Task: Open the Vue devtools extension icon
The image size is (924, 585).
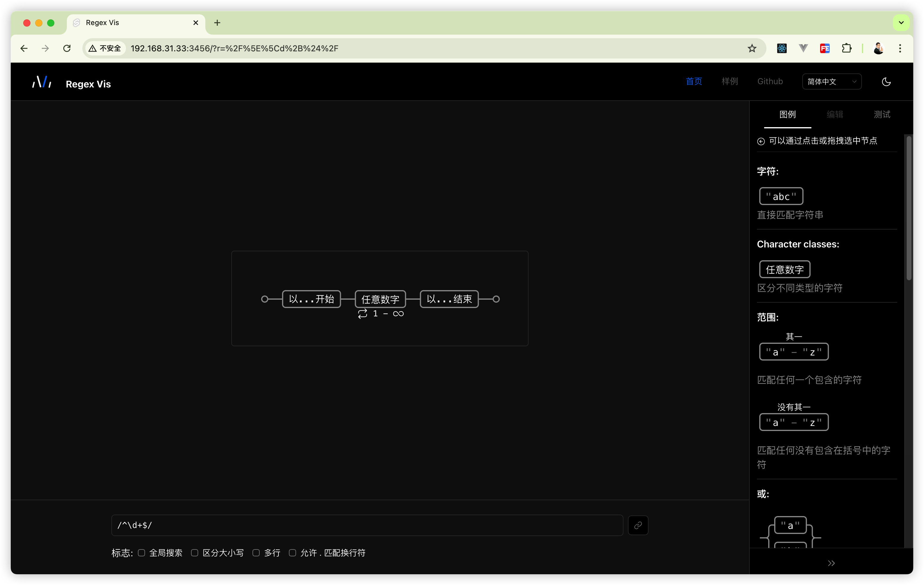Action: pos(803,48)
